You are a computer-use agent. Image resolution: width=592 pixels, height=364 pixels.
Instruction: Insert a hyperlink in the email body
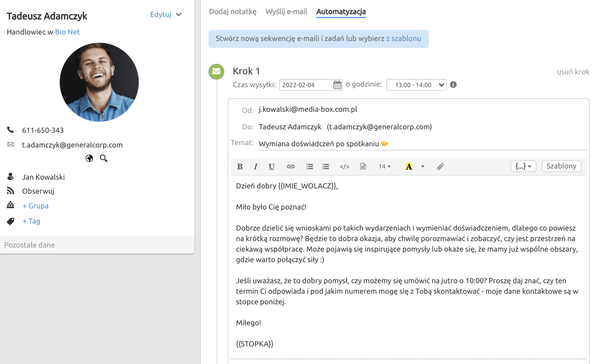[x=291, y=166]
